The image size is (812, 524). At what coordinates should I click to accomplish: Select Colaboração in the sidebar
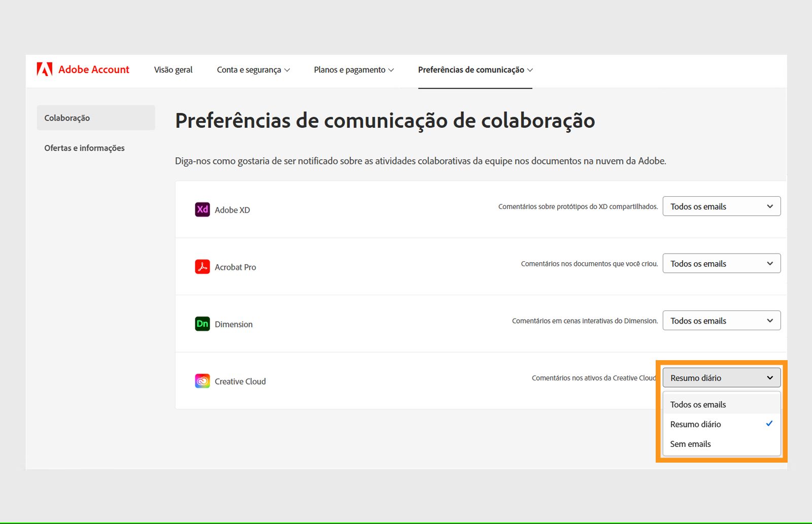coord(96,118)
